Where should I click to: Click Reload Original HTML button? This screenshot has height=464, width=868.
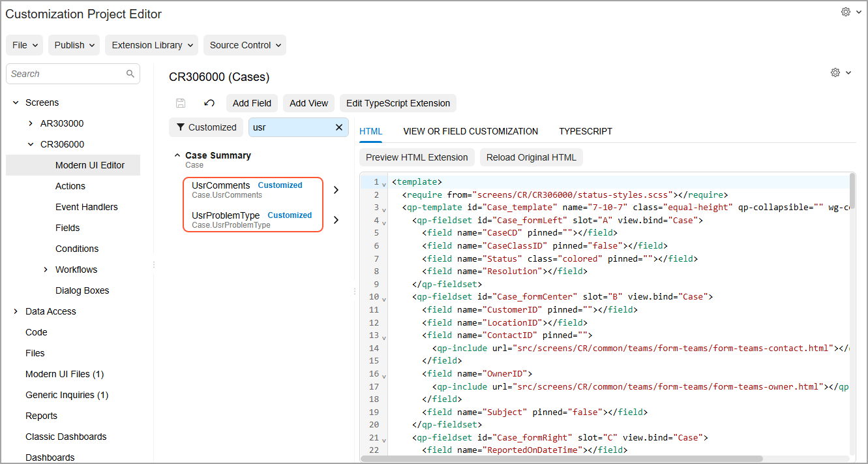tap(531, 157)
